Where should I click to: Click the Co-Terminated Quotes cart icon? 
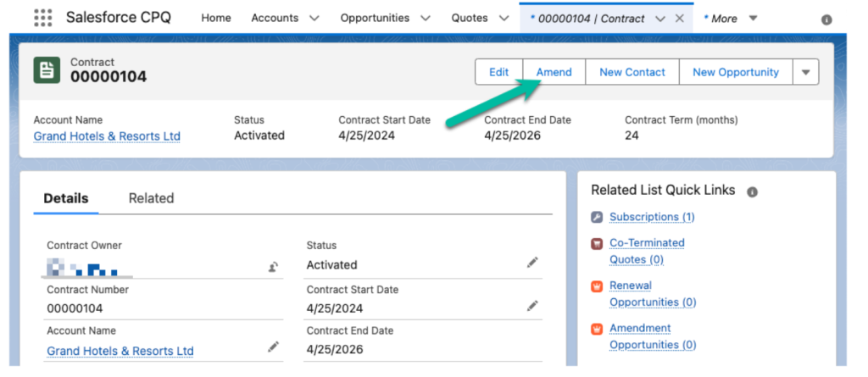pyautogui.click(x=596, y=244)
